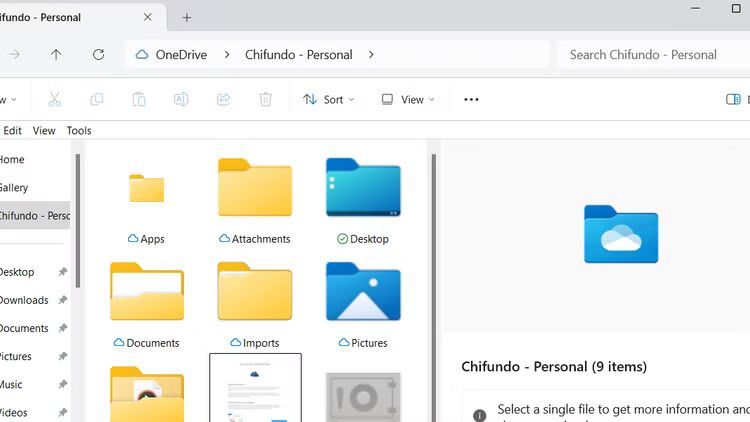Open the Edit menu
This screenshot has height=422, width=750.
(13, 130)
